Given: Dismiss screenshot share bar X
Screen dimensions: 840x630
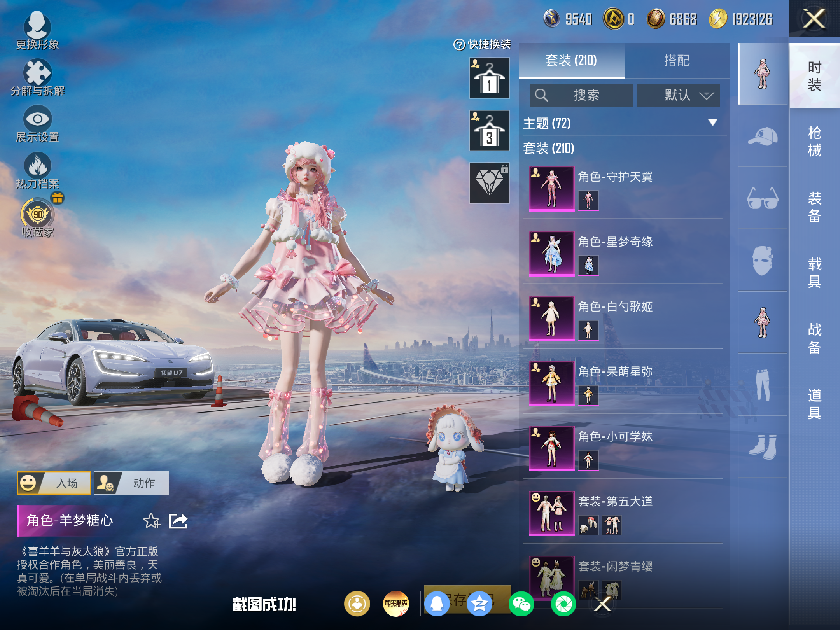Looking at the screenshot, I should [603, 604].
